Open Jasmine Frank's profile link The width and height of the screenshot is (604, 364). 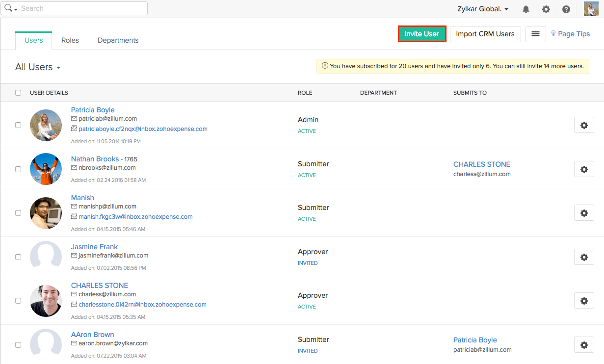coord(94,247)
